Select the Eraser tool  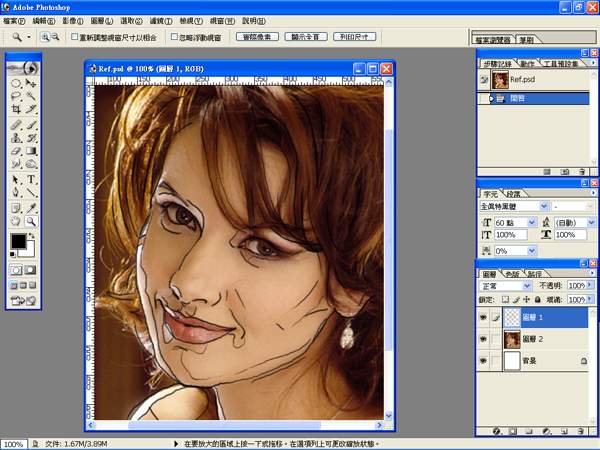tap(16, 151)
